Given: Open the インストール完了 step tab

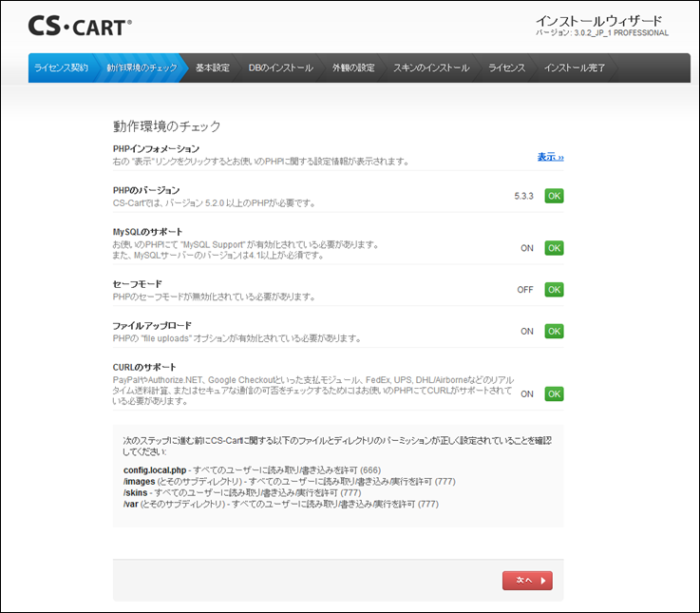Looking at the screenshot, I should 575,68.
